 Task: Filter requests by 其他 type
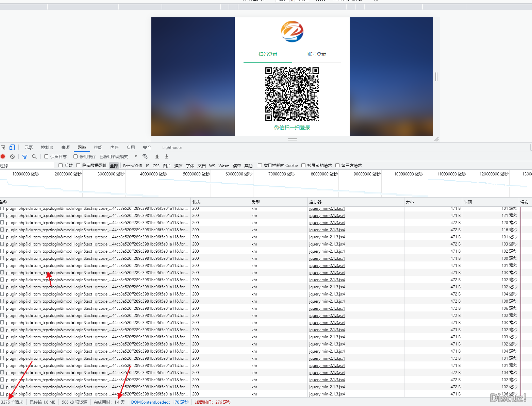248,166
